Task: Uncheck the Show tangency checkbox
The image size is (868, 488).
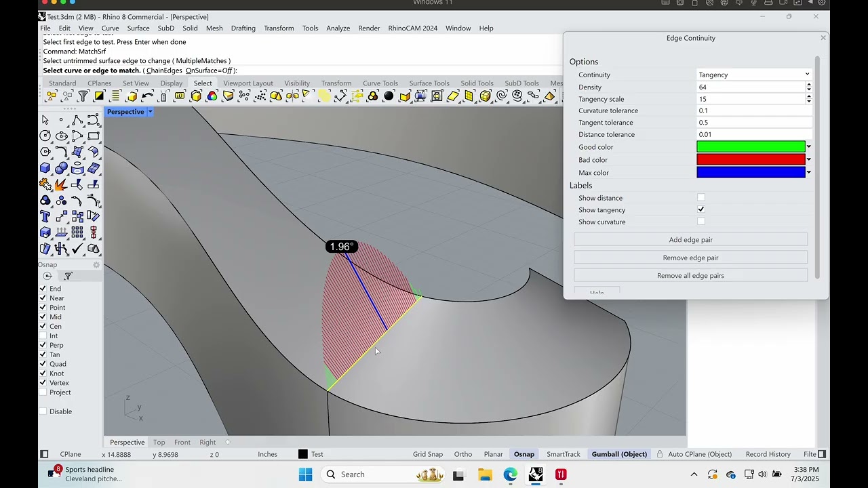Action: tap(701, 209)
